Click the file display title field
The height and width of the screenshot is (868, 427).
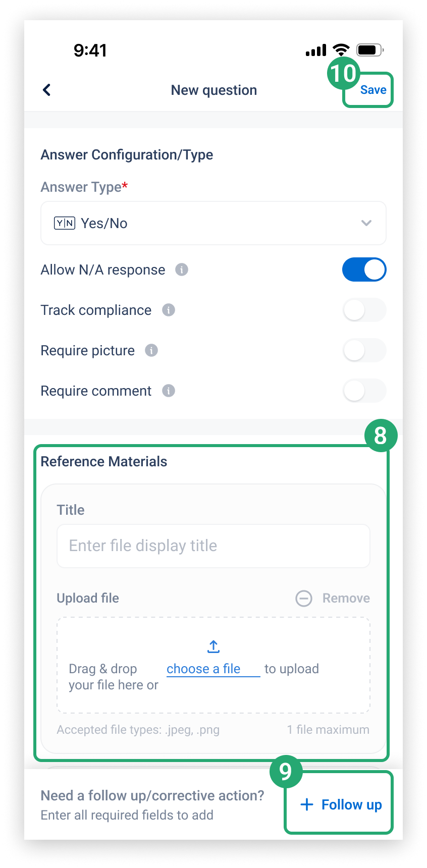coord(213,546)
